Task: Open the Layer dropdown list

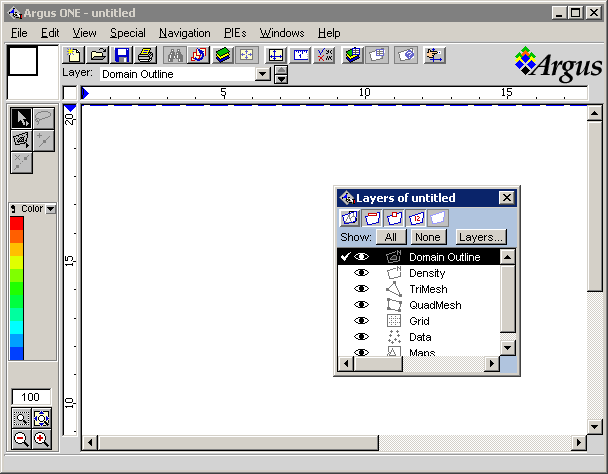Action: [263, 74]
